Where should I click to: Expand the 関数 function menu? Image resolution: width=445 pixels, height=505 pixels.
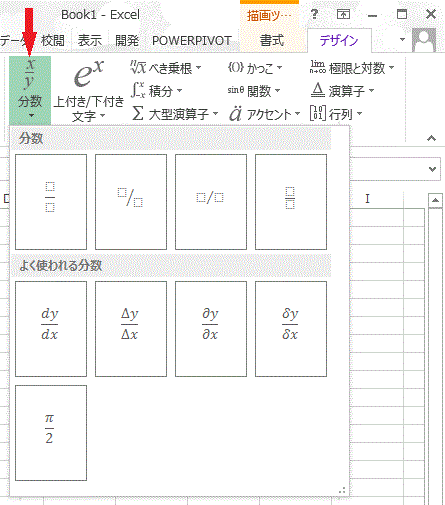point(254,90)
